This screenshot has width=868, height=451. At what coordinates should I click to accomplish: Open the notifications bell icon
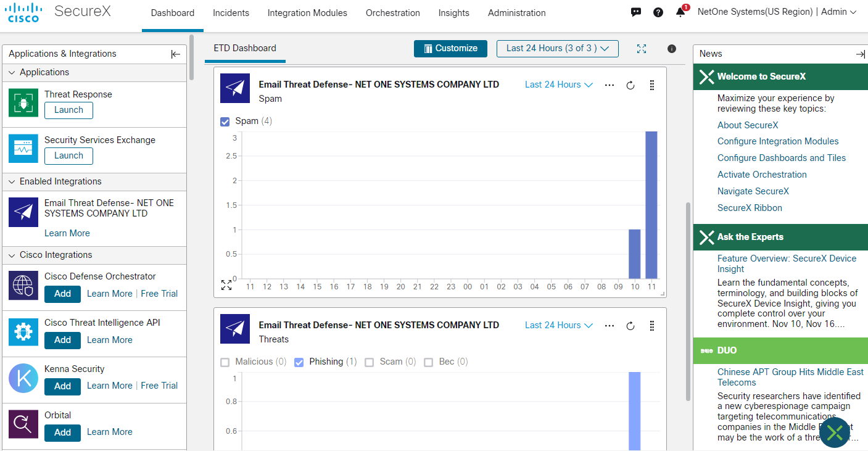pyautogui.click(x=680, y=12)
